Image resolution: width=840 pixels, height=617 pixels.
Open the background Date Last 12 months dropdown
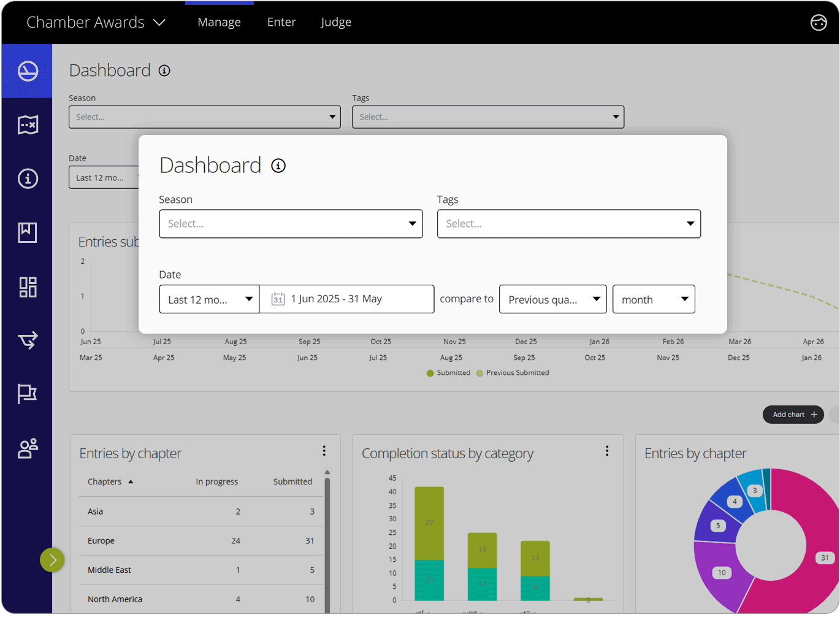[x=104, y=178]
